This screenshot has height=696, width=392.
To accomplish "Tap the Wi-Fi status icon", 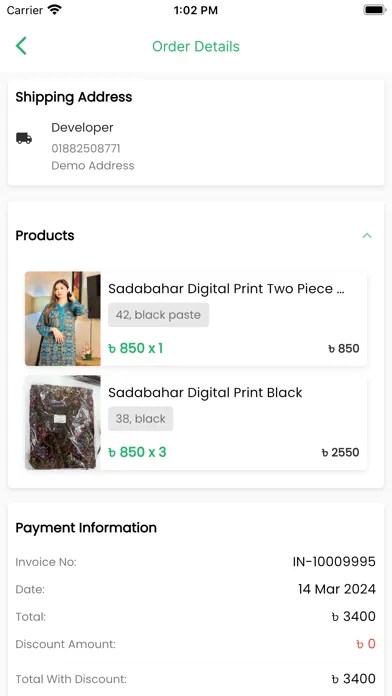I will tap(55, 10).
